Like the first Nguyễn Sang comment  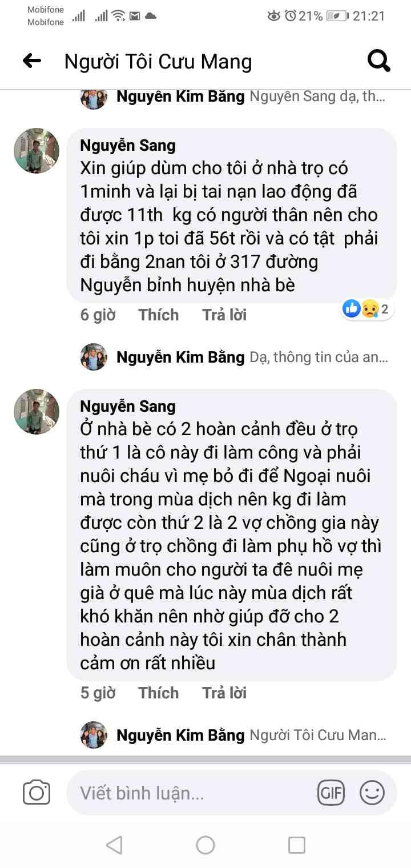[x=159, y=315]
